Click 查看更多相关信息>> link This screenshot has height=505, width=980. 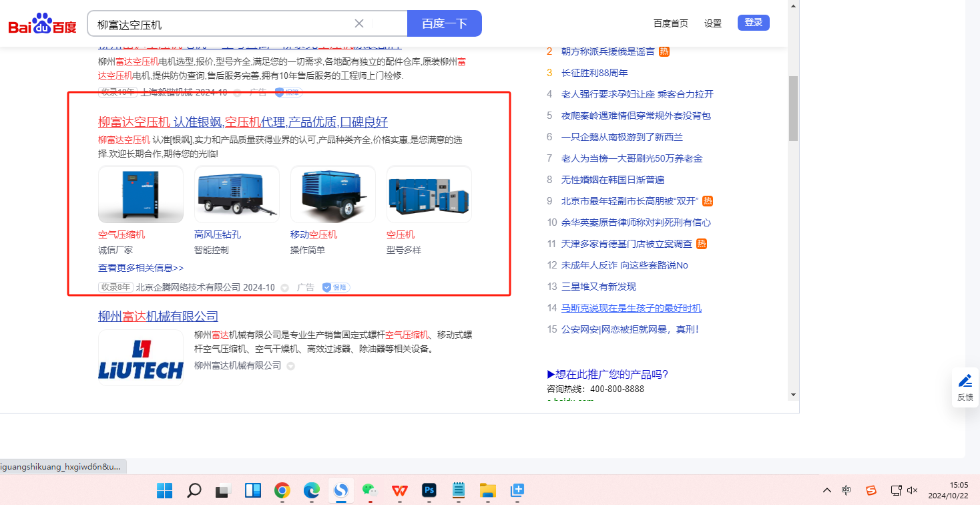click(141, 268)
